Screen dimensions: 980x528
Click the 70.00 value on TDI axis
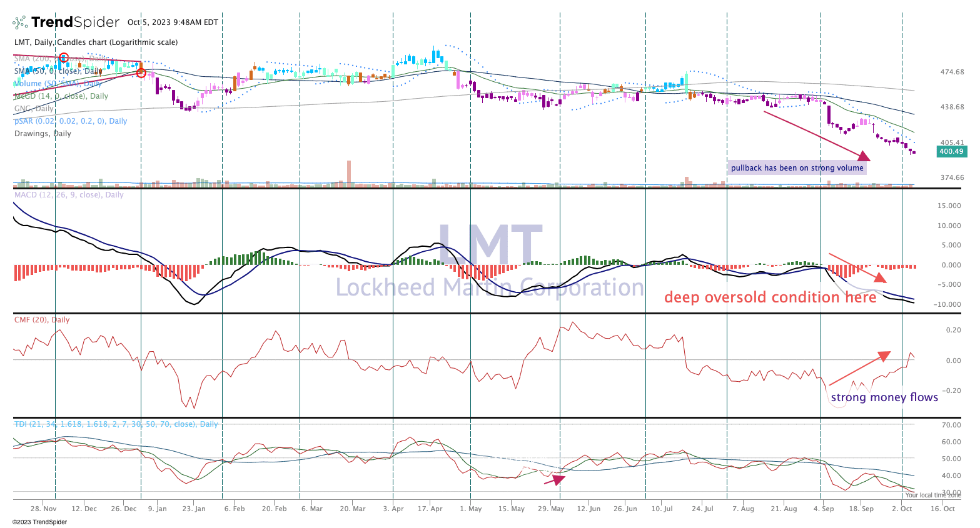pyautogui.click(x=952, y=426)
